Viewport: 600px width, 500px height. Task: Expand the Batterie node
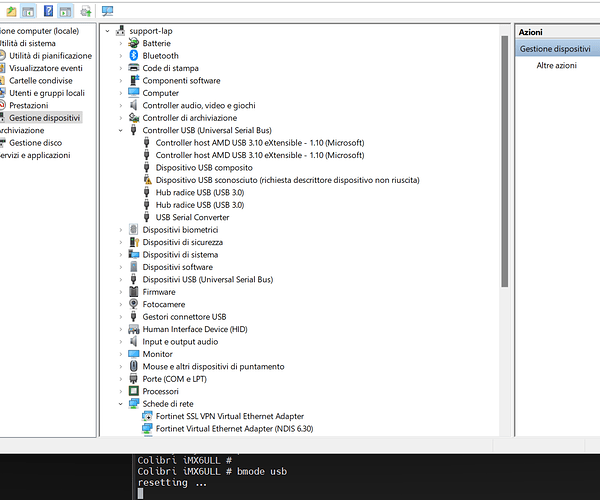click(121, 43)
